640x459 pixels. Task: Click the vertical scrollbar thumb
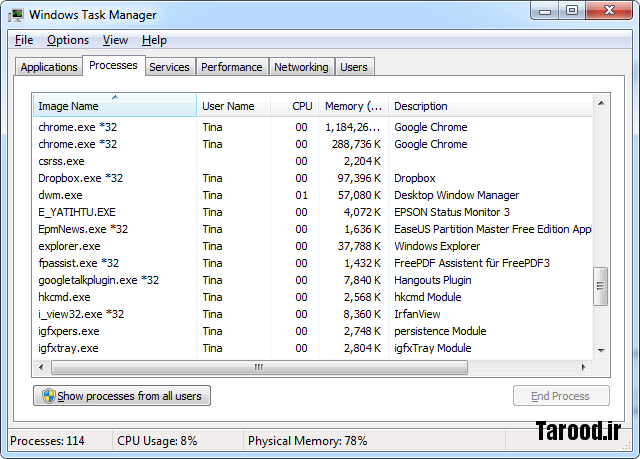600,286
